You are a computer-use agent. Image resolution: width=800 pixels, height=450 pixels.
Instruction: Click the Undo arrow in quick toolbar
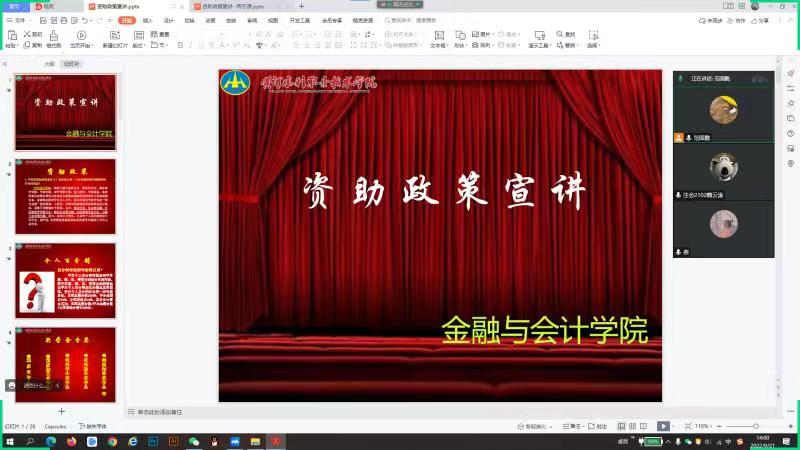86,20
